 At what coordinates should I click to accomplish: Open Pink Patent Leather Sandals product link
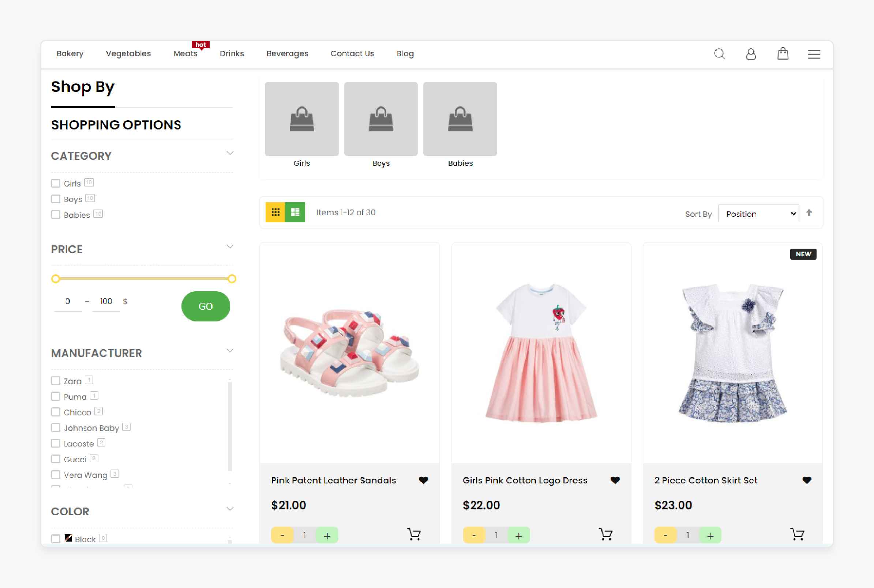click(x=334, y=480)
